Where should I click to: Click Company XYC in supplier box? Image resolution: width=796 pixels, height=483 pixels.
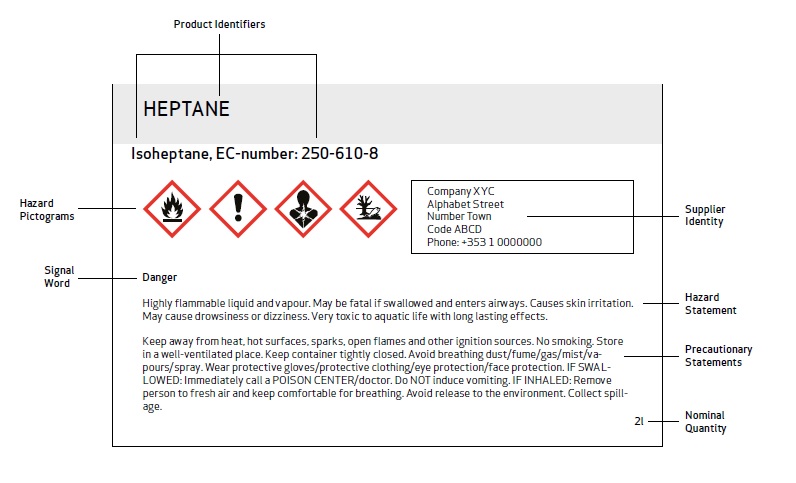(x=460, y=191)
